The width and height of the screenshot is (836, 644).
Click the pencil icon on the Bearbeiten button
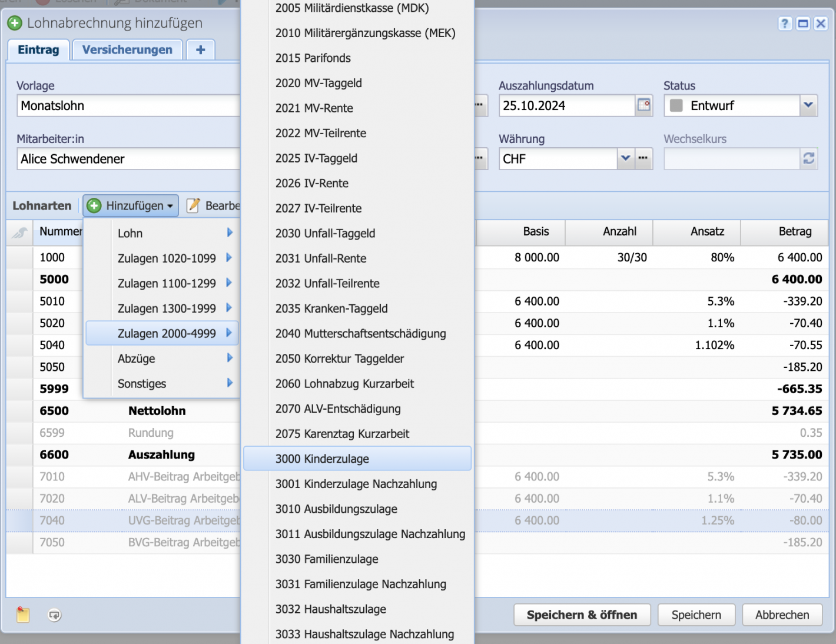(x=193, y=205)
